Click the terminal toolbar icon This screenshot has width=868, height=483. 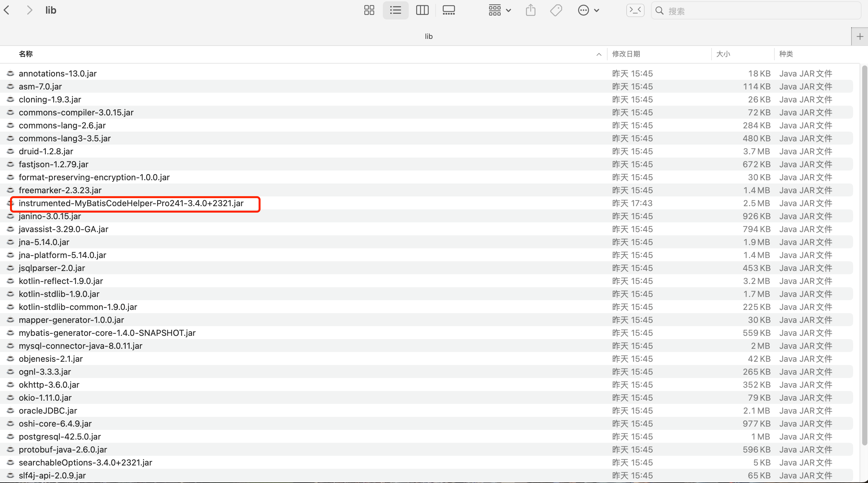coord(635,10)
